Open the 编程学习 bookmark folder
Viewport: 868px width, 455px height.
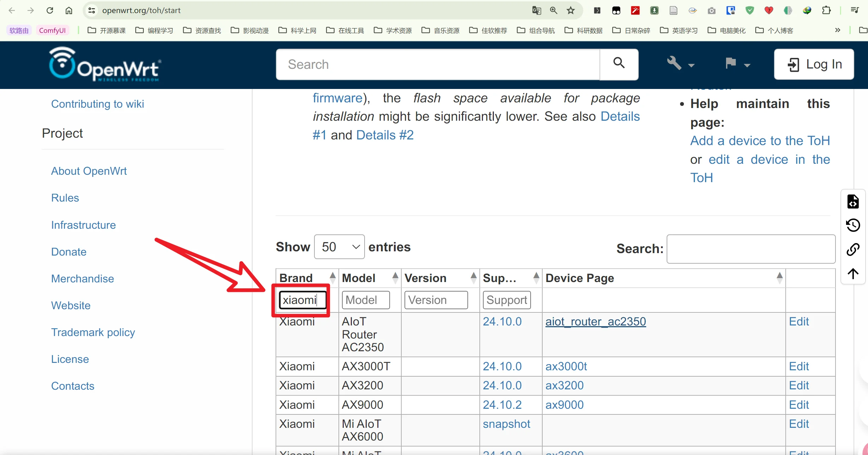(x=154, y=30)
